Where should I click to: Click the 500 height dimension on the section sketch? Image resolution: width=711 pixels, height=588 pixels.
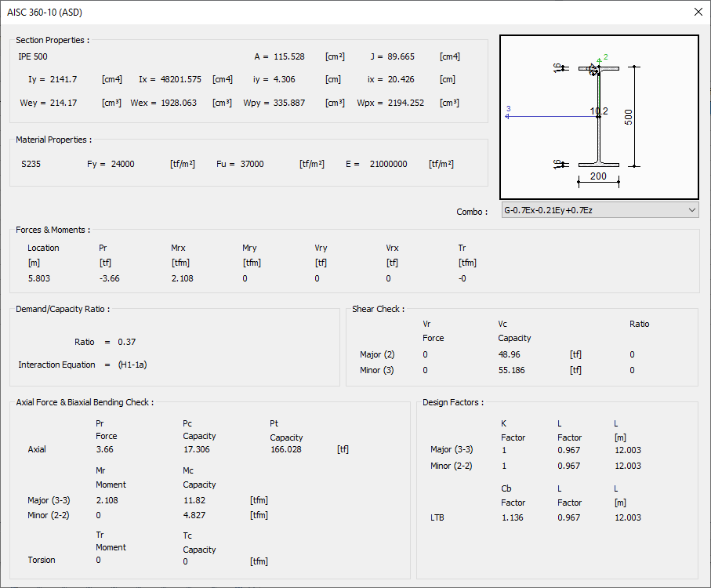tap(629, 115)
